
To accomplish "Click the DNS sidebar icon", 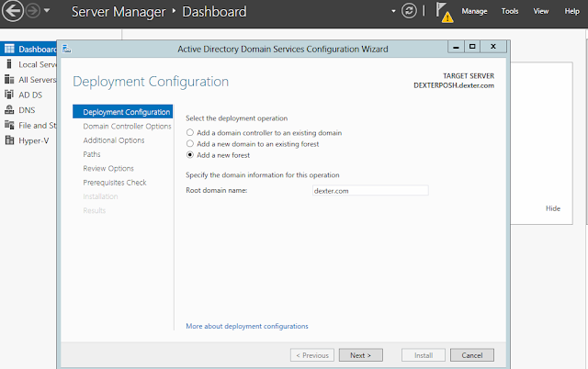I will [x=9, y=110].
